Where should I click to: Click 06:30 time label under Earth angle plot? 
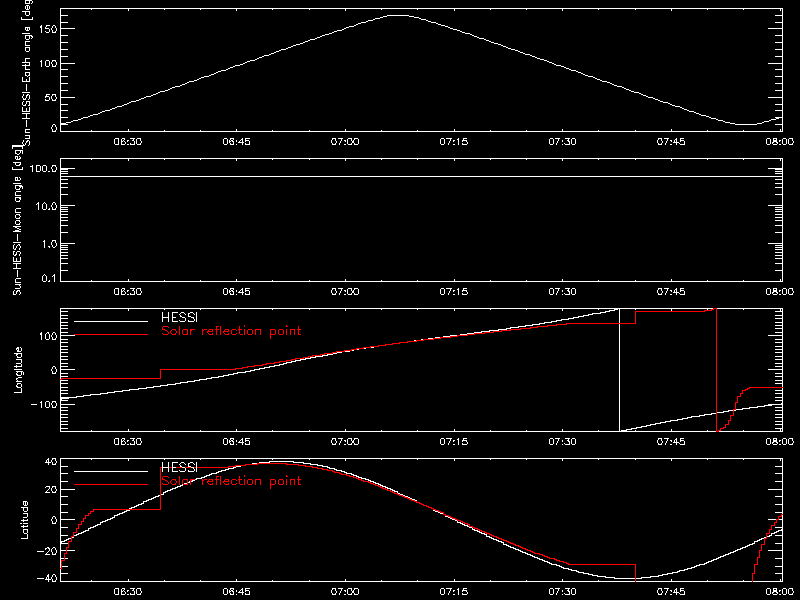(x=128, y=142)
